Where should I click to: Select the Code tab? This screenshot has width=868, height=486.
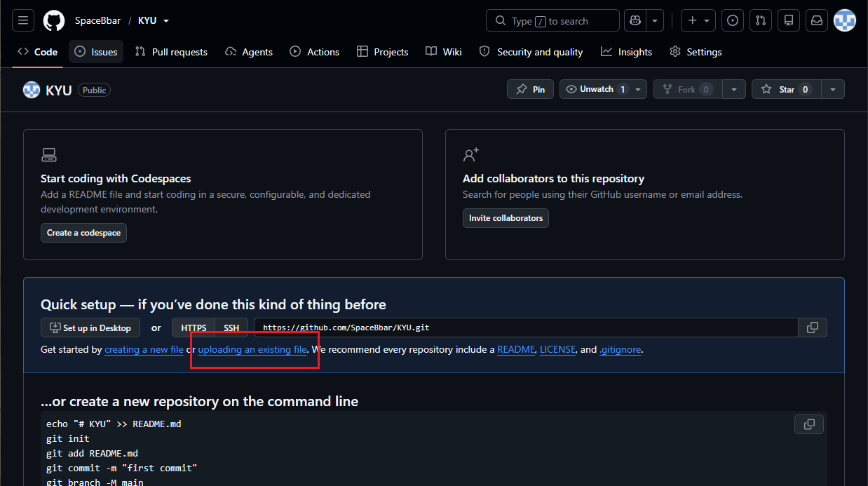38,52
